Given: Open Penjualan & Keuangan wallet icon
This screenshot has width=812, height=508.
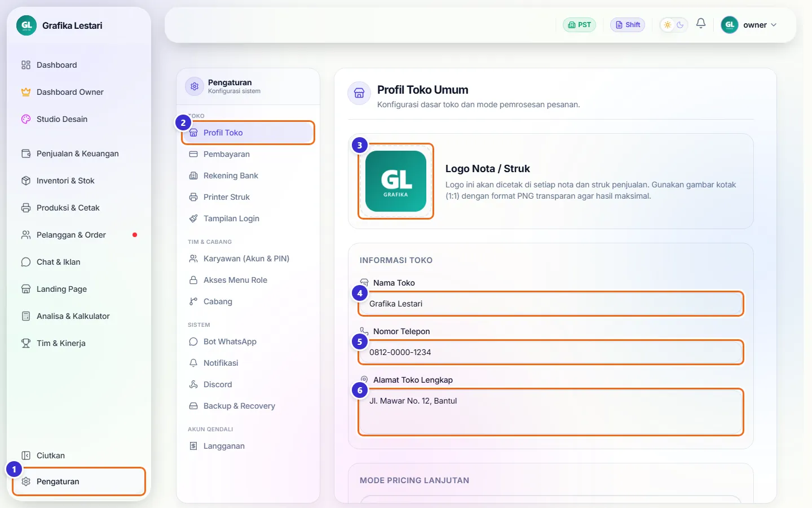Looking at the screenshot, I should [x=26, y=154].
